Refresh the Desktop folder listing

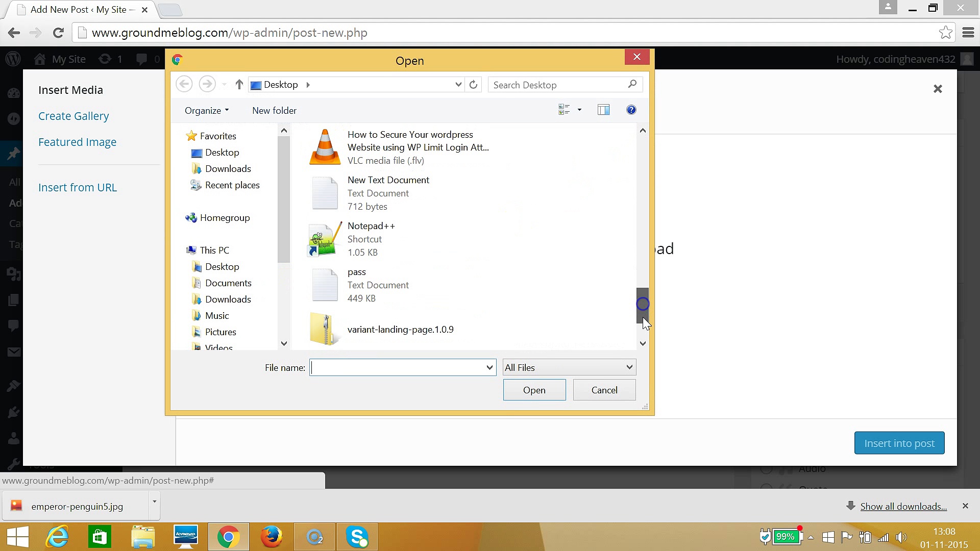(473, 85)
